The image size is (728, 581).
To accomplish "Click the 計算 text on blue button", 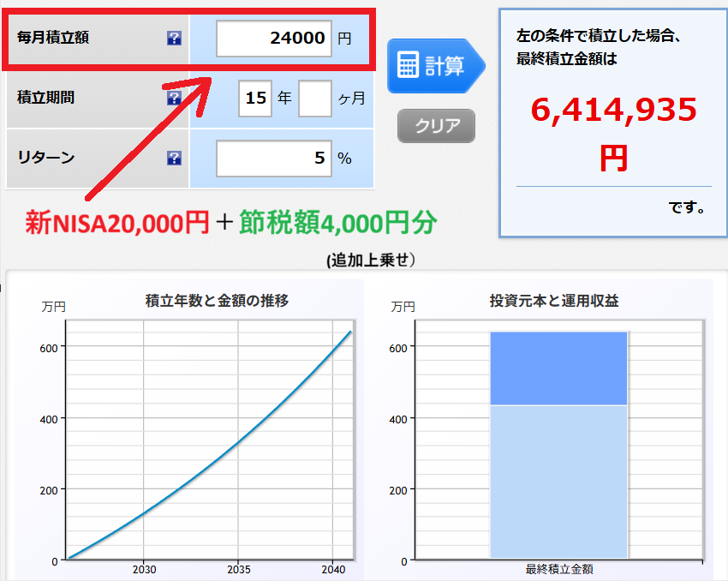I will 445,65.
